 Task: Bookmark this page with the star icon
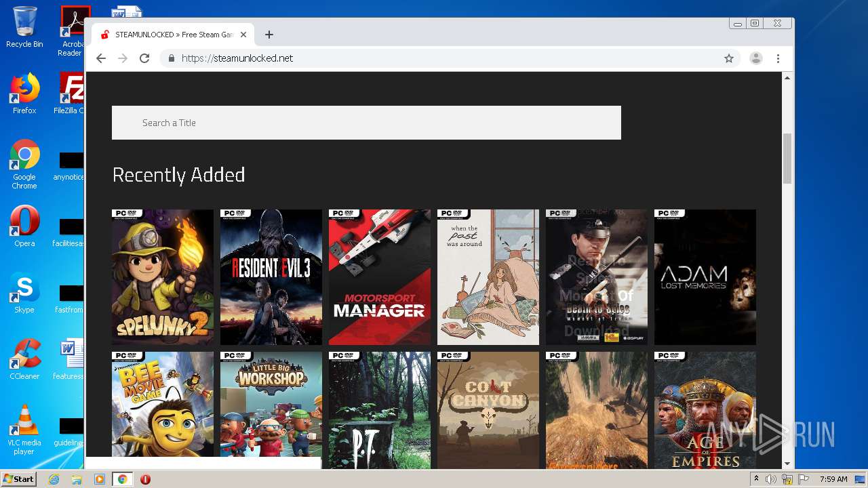729,58
